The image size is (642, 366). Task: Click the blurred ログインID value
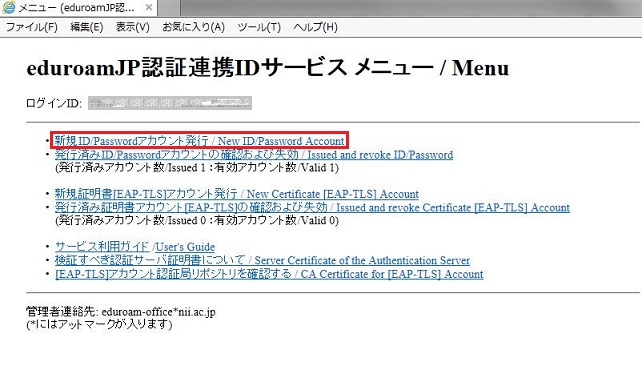pyautogui.click(x=170, y=103)
